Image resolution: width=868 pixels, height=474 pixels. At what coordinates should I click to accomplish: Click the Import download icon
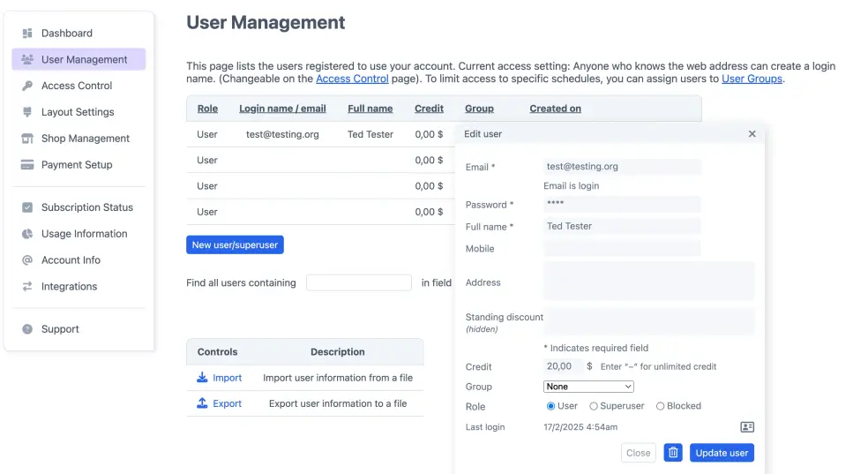click(x=202, y=378)
